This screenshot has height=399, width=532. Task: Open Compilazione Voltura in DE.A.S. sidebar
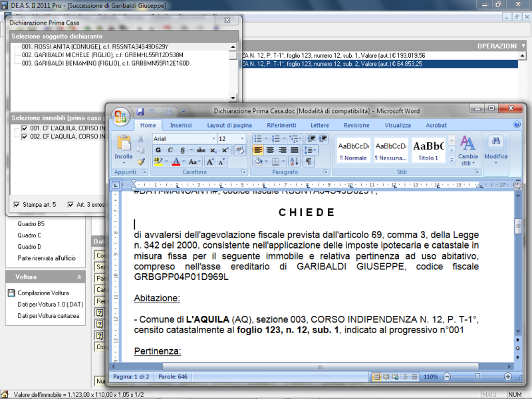[x=43, y=293]
